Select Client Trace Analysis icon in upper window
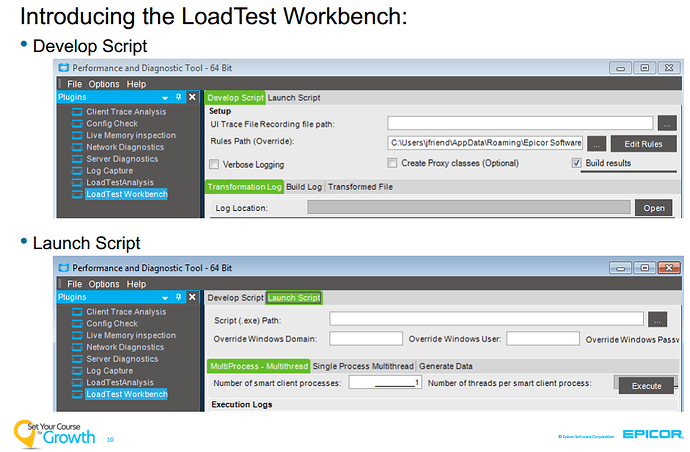This screenshot has width=690, height=452. 77,112
